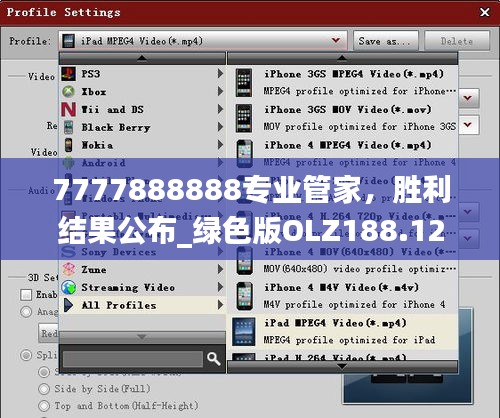Click the Delete button
This screenshot has width=500, height=418.
(457, 41)
